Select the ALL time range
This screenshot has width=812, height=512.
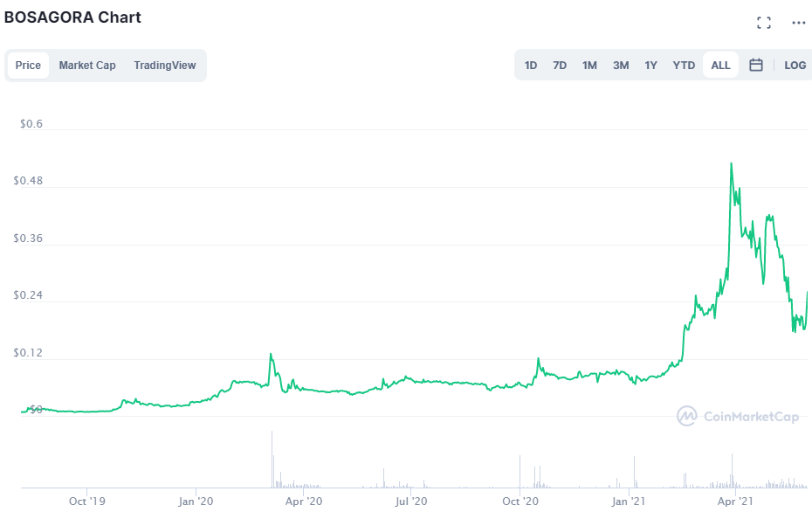point(720,66)
